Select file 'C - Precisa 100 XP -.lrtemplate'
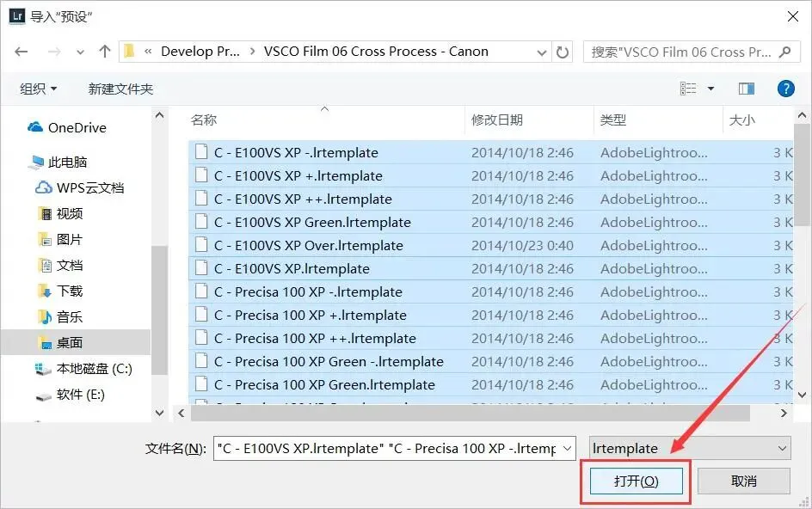 [491, 292]
